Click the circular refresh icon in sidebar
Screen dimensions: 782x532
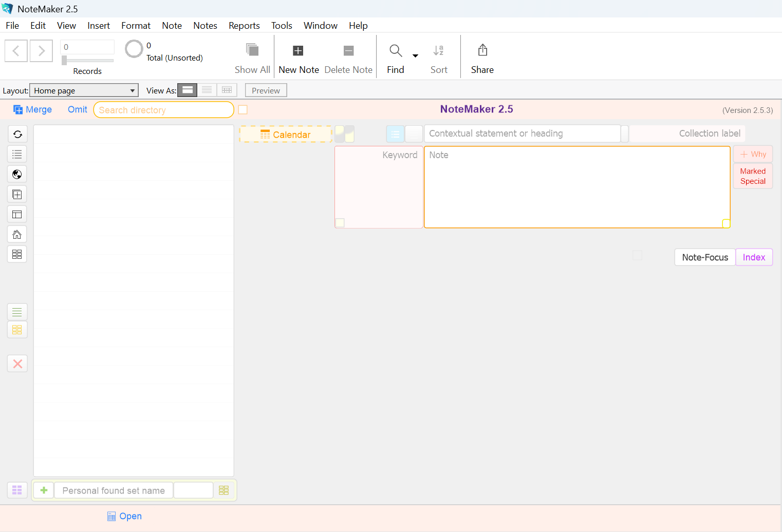(17, 134)
